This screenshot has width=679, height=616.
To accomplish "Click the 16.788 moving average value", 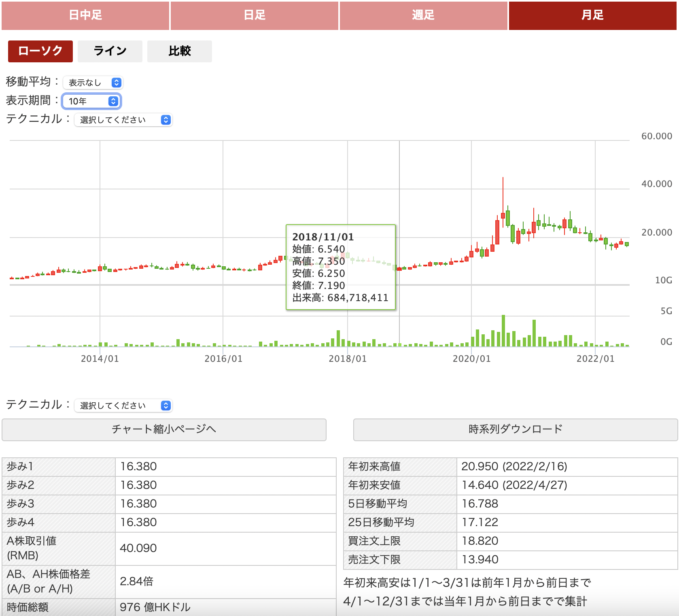I will tap(480, 504).
